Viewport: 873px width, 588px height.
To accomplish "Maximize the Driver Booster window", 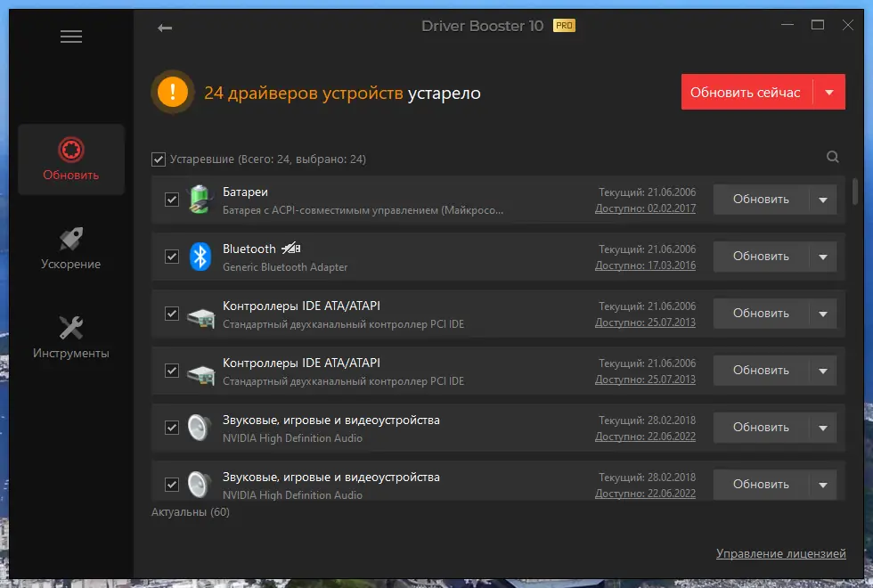I will pyautogui.click(x=818, y=25).
